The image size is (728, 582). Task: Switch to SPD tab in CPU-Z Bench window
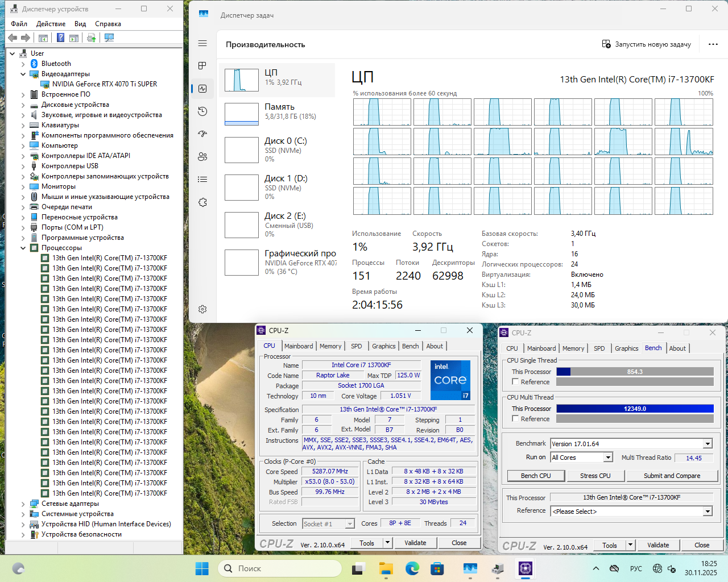(599, 348)
